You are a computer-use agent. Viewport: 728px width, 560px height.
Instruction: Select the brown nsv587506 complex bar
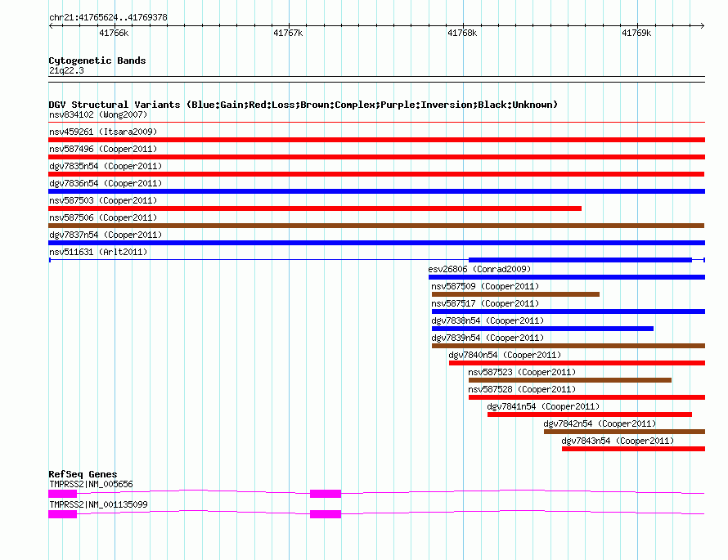376,226
